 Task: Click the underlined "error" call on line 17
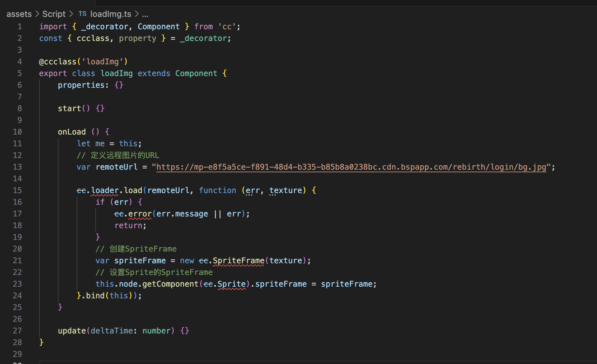tap(140, 214)
